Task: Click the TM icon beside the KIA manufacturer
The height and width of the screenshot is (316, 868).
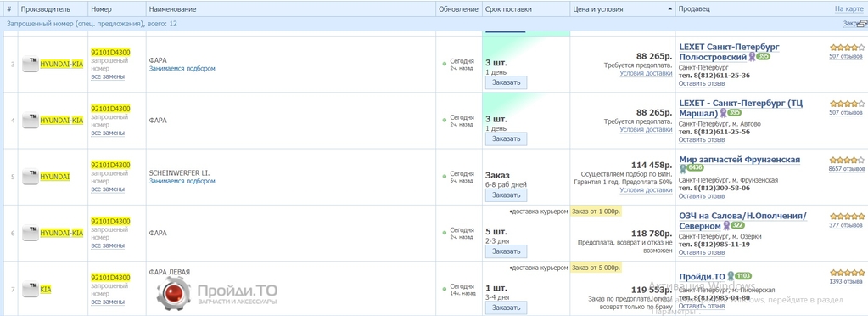Action: [x=30, y=289]
